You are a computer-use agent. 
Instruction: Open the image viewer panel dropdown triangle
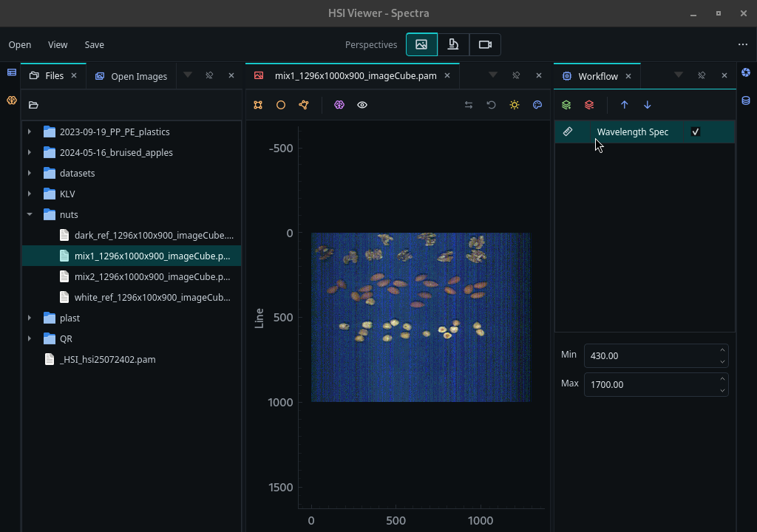click(493, 75)
